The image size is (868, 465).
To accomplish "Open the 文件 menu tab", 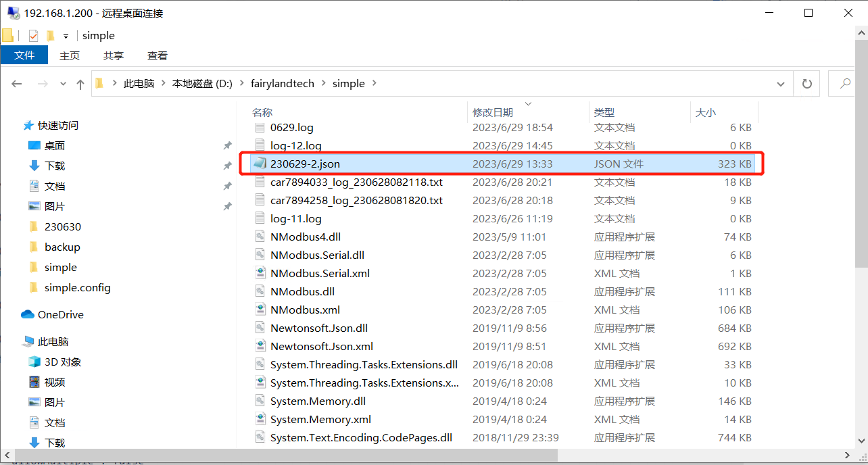I will [24, 55].
